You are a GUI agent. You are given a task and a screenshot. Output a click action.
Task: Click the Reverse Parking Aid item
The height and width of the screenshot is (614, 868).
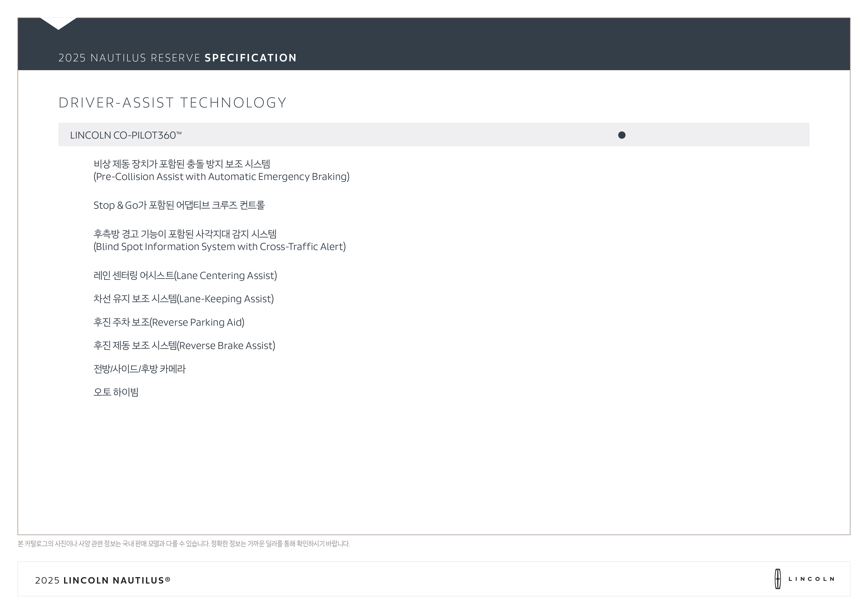click(x=169, y=322)
